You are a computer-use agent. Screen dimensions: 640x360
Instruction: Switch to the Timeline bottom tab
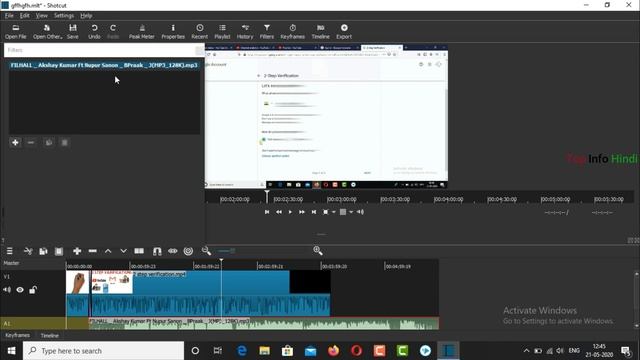click(x=50, y=335)
